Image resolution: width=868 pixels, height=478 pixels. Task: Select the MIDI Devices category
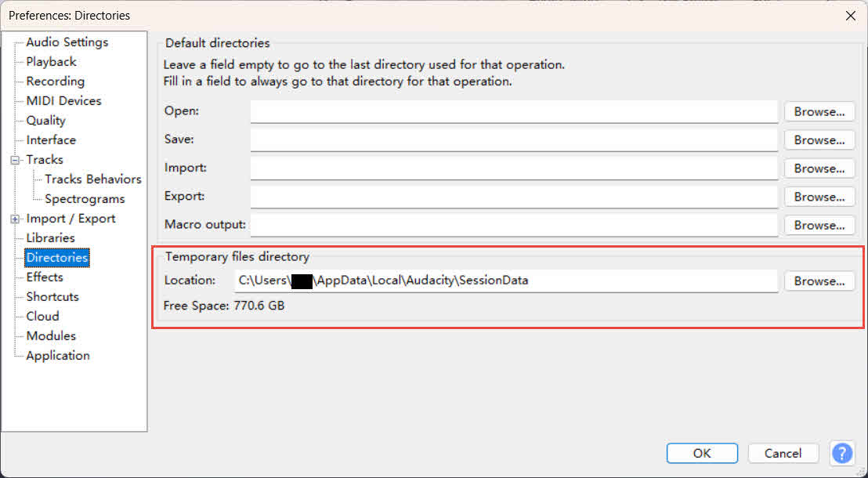click(63, 100)
